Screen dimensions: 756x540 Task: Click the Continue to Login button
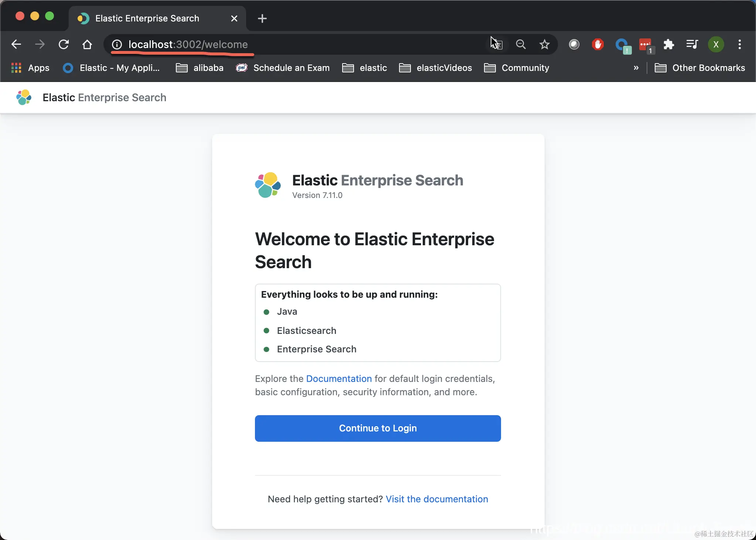[378, 428]
